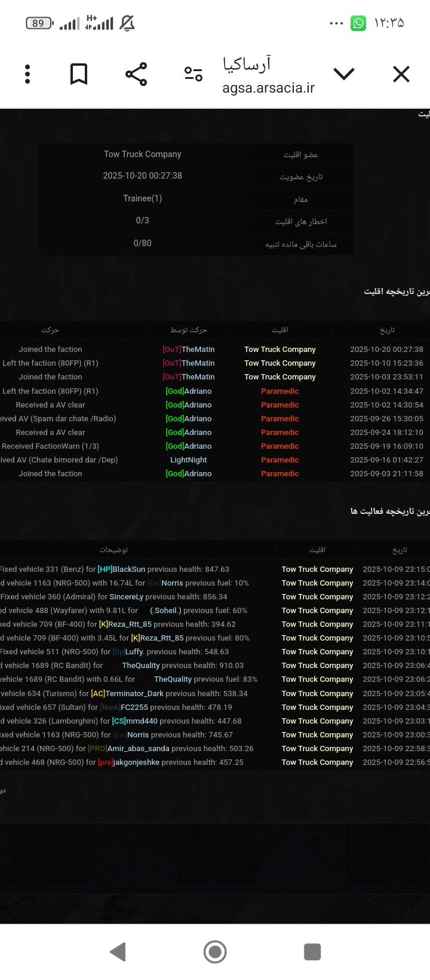Open [OuT]TheMatin in 2025-10-20 history row
This screenshot has height=980, width=430.
tap(189, 350)
